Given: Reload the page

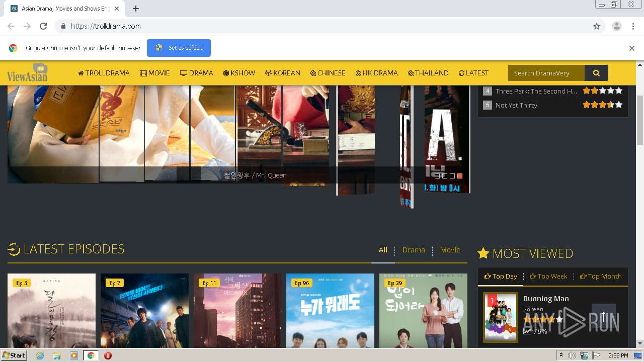Looking at the screenshot, I should (x=43, y=26).
